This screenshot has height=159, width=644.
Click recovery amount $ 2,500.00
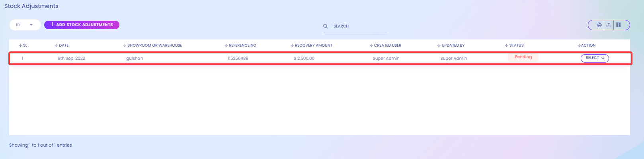click(x=304, y=58)
